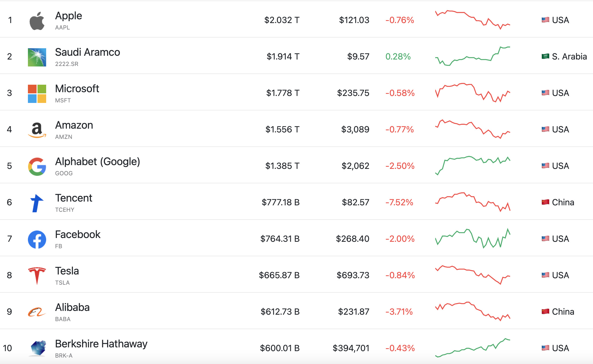Click the Apple logo icon

(x=37, y=21)
